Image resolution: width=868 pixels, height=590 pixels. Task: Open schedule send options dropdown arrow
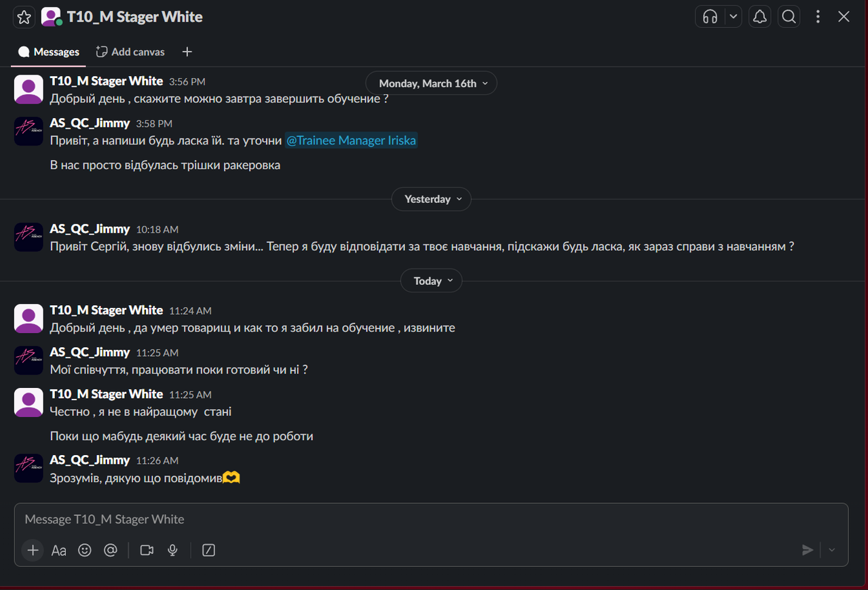832,550
